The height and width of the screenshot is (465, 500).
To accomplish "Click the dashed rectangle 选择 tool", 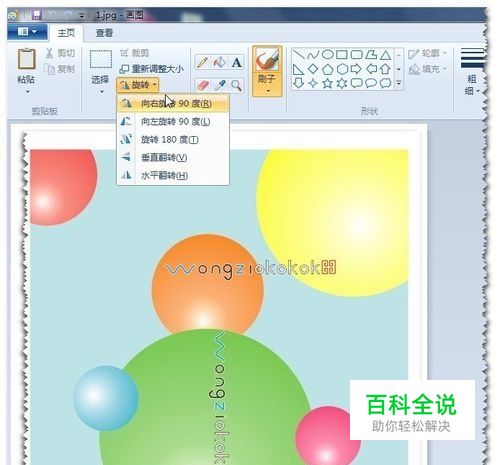I will pyautogui.click(x=101, y=59).
